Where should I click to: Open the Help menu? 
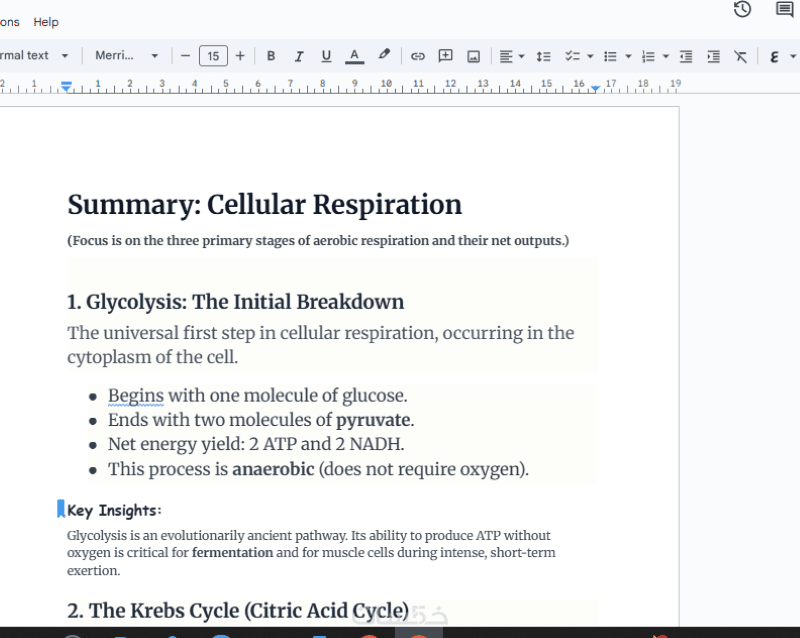pyautogui.click(x=46, y=22)
